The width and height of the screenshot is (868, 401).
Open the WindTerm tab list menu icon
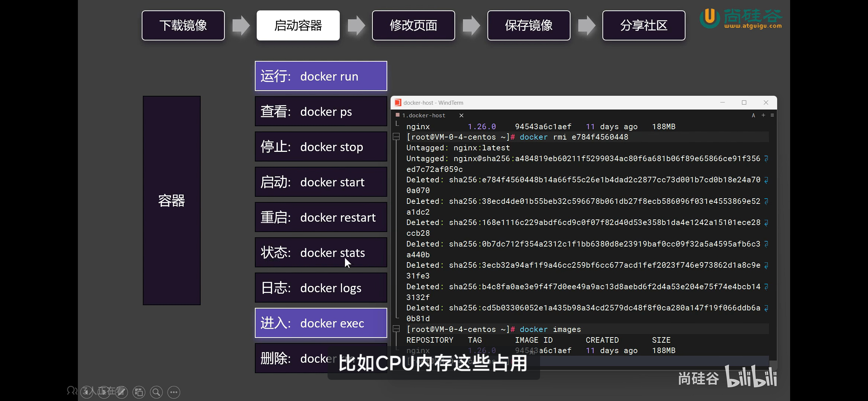[772, 115]
